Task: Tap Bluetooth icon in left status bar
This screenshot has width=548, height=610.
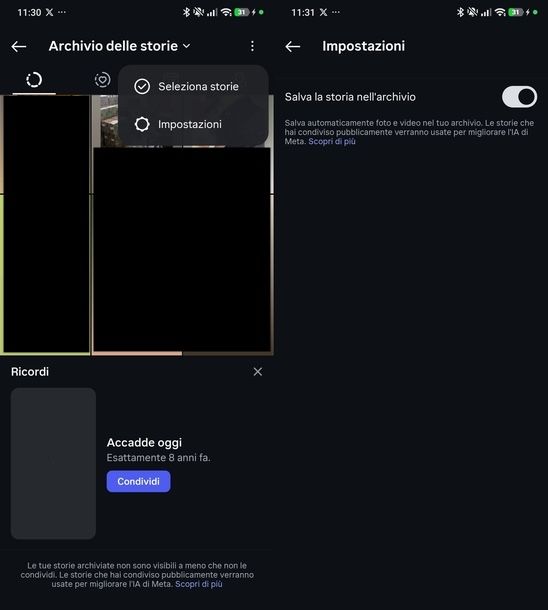Action: click(x=186, y=12)
